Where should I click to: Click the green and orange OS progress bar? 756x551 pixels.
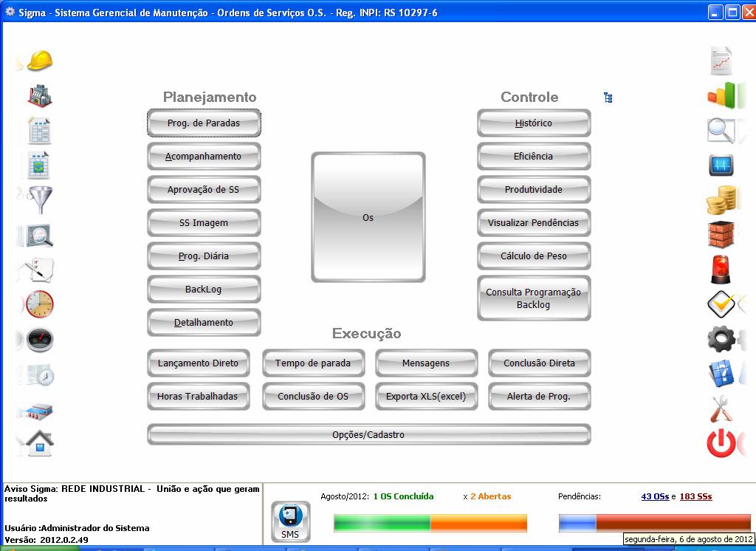[430, 523]
